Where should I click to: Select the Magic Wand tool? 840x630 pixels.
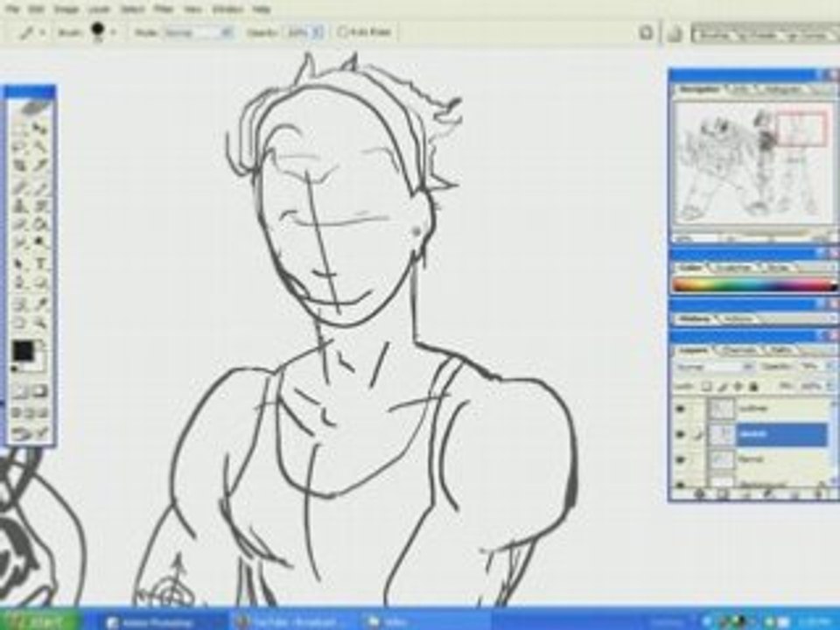(x=39, y=146)
